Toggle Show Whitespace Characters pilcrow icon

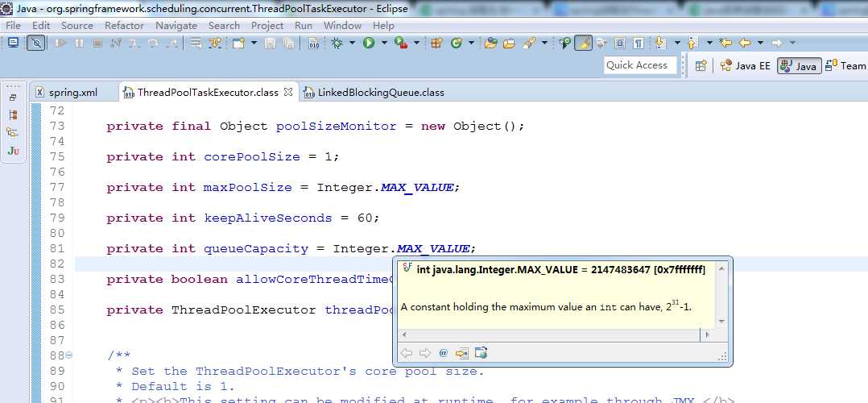pos(639,43)
